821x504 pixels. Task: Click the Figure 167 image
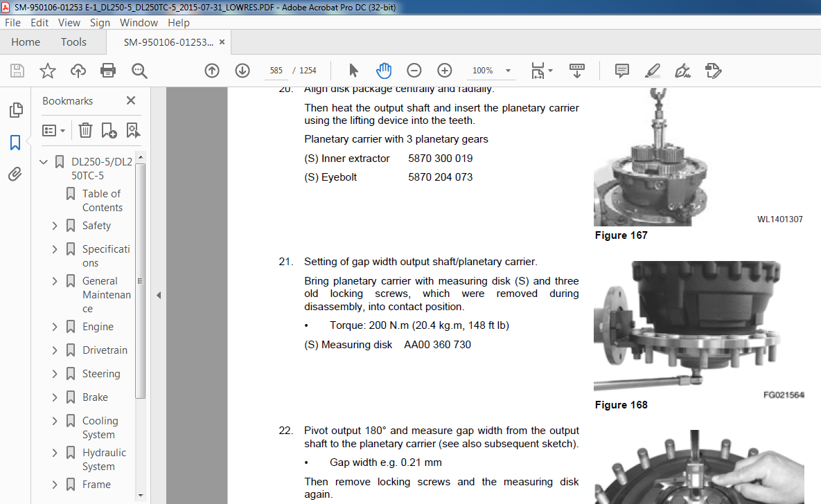(650, 157)
